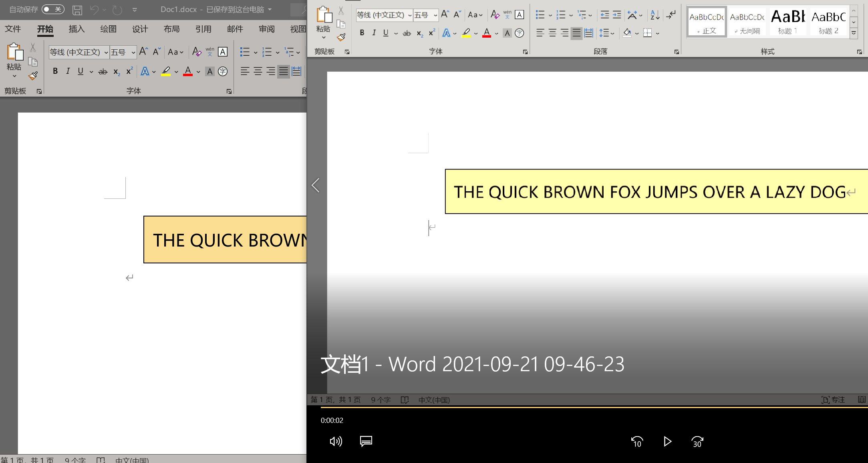Open Customize Quick Access Toolbar dropdown
The width and height of the screenshot is (868, 463).
135,10
